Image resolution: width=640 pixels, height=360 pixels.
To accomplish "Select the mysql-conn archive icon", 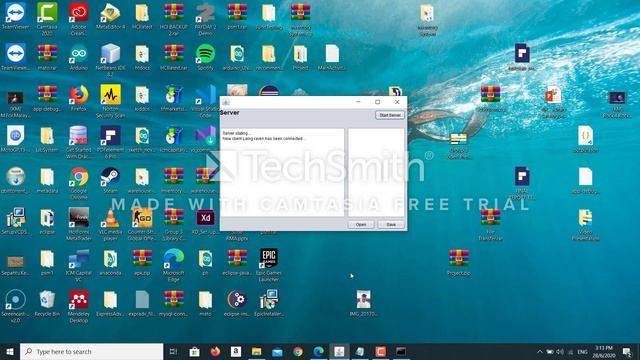I will [x=174, y=303].
